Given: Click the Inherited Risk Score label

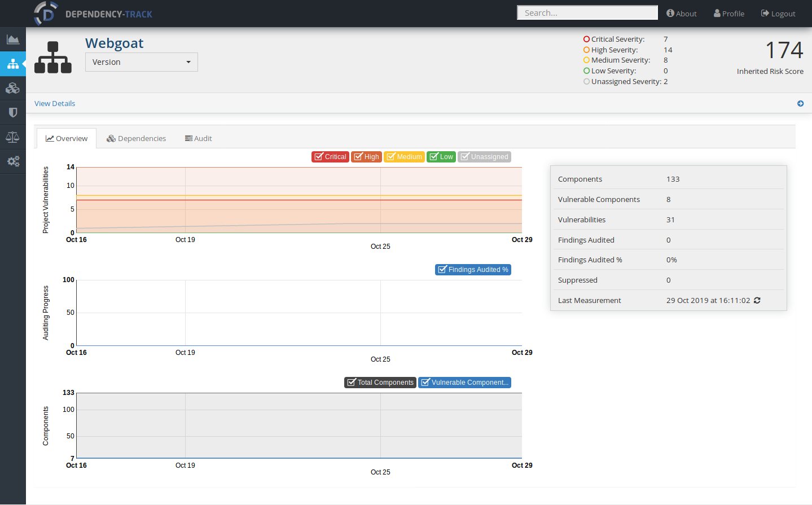Looking at the screenshot, I should 770,72.
